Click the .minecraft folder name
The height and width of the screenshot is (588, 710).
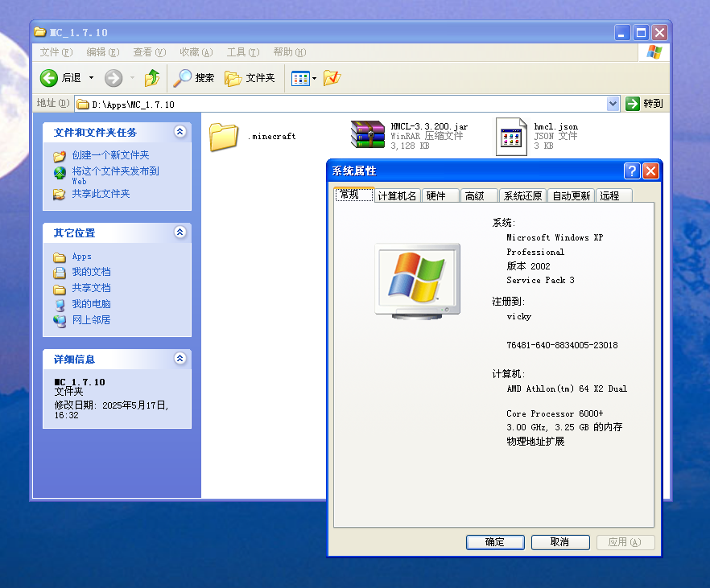(x=272, y=137)
